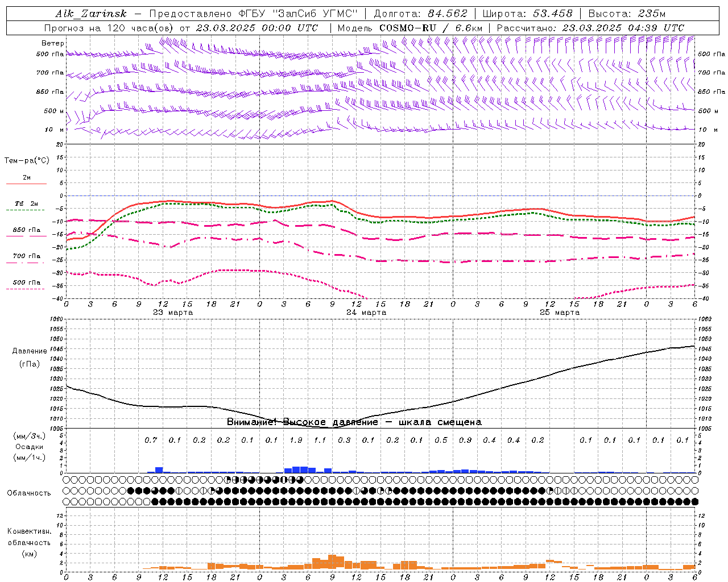Click the station name Alk_Zarinsk

point(91,14)
